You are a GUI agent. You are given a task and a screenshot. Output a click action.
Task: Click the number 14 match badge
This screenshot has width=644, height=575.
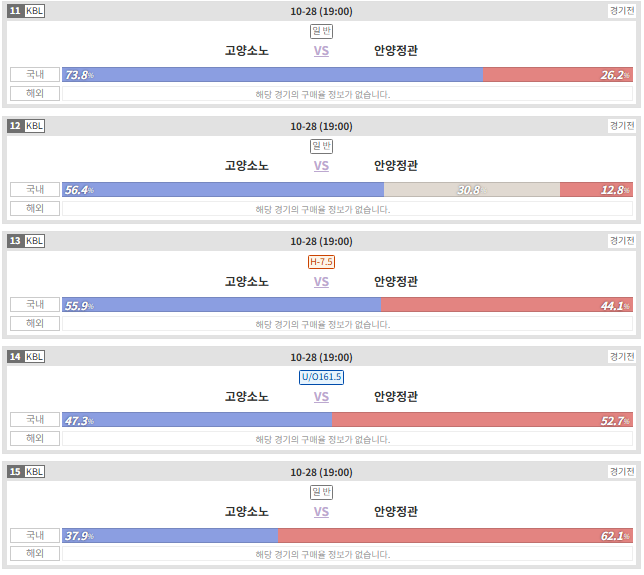15,356
